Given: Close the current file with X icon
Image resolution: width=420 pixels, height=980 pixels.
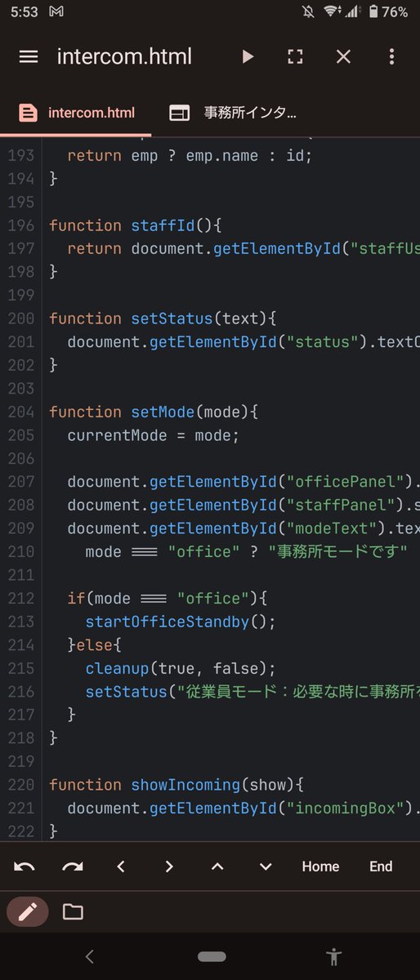Looking at the screenshot, I should point(343,56).
